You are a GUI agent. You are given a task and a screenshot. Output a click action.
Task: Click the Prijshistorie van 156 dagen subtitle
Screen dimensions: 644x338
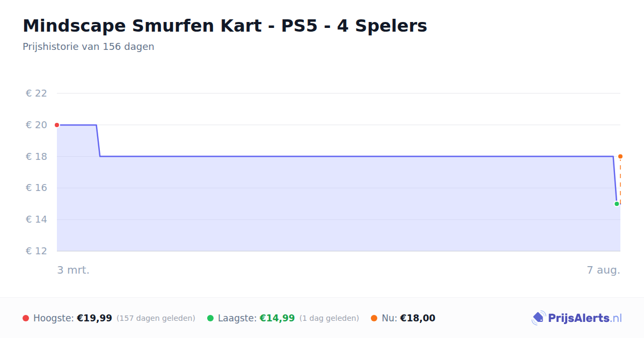click(89, 47)
